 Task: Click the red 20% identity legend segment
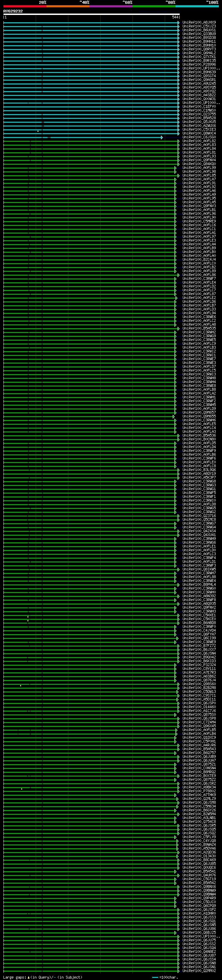[x=25, y=6]
